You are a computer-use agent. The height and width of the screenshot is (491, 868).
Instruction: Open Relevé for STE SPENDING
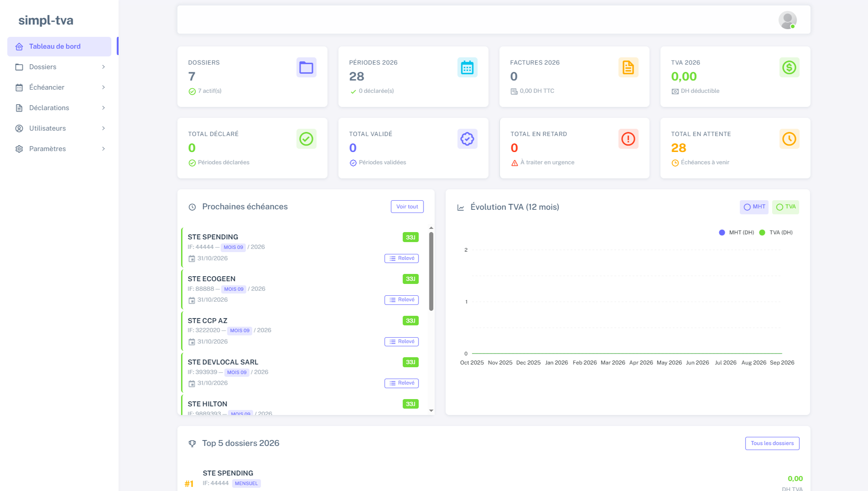(x=401, y=258)
